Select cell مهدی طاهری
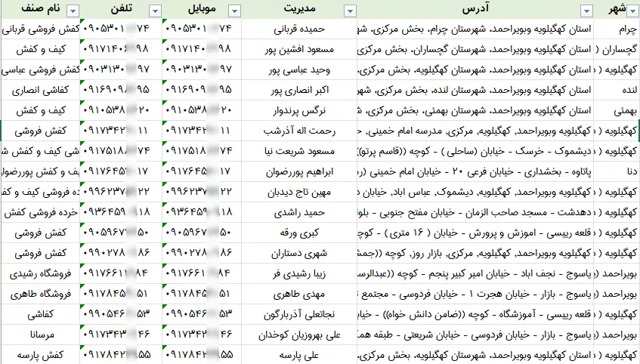 coord(299,294)
